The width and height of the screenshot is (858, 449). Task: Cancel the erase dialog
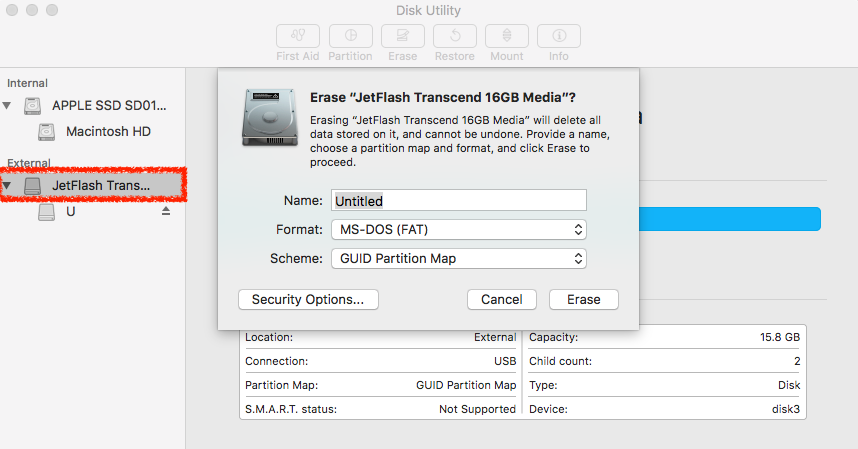(x=502, y=300)
